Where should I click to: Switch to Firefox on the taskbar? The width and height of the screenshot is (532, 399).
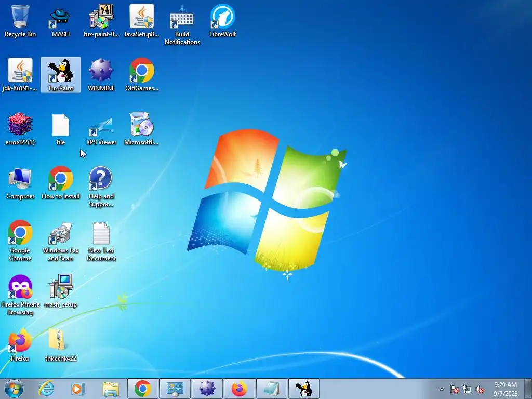pyautogui.click(x=239, y=389)
